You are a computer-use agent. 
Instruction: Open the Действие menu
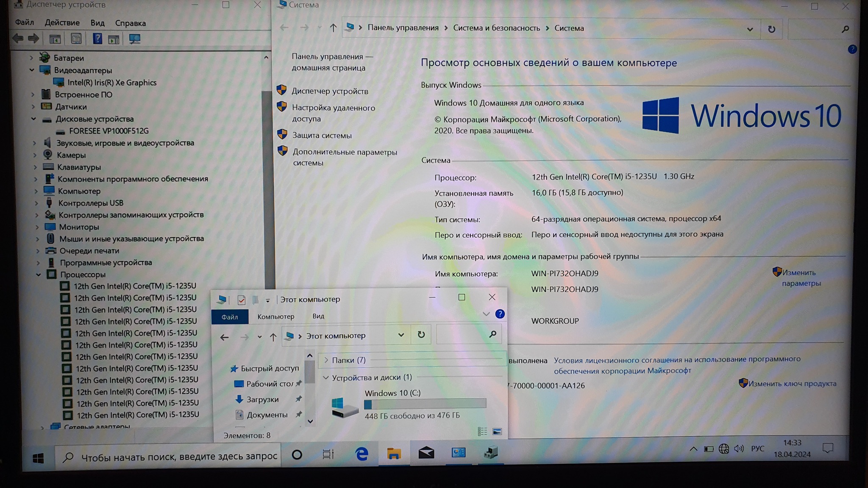[62, 23]
